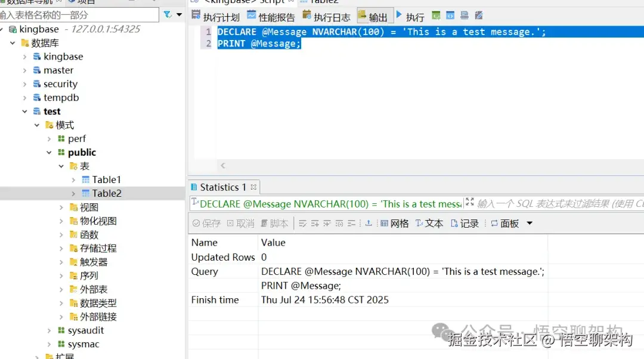This screenshot has width=644, height=359.
Task: Select the kingbase connection root
Action: pyautogui.click(x=39, y=29)
